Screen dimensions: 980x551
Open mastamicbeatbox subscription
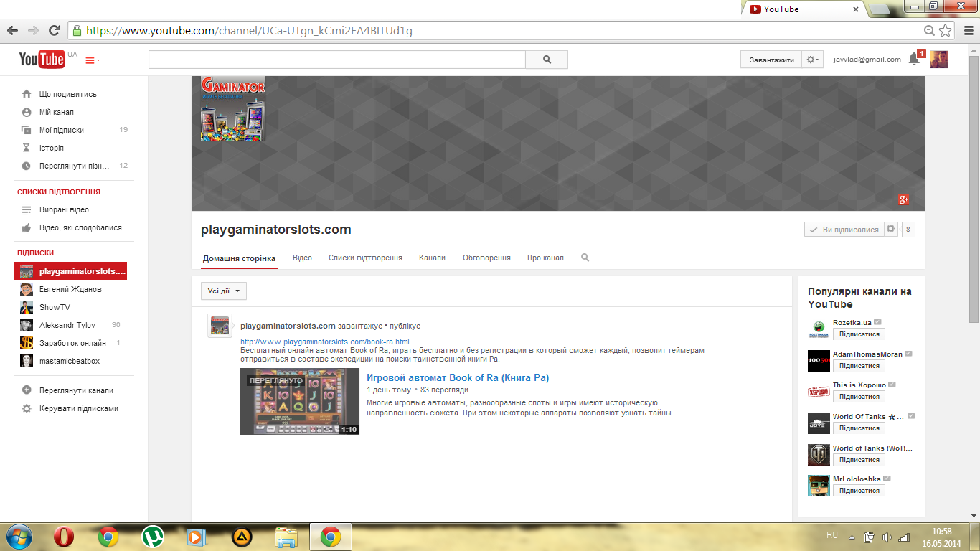click(x=70, y=361)
